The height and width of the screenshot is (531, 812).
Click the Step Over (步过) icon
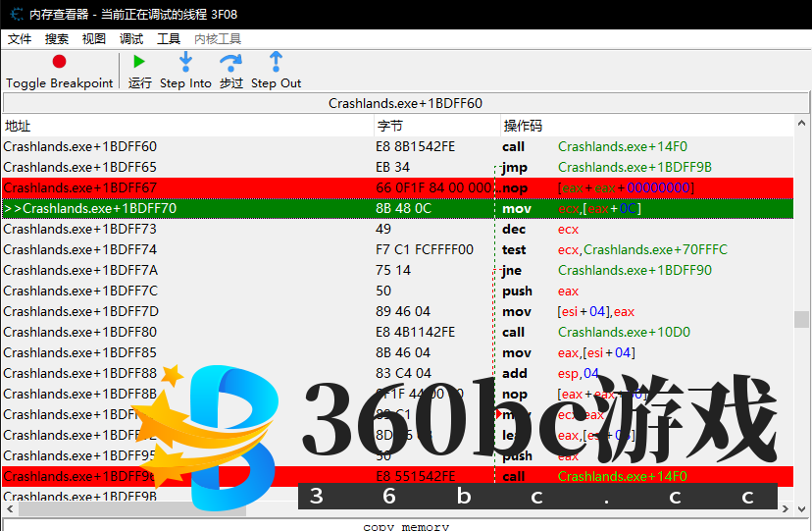coord(230,63)
